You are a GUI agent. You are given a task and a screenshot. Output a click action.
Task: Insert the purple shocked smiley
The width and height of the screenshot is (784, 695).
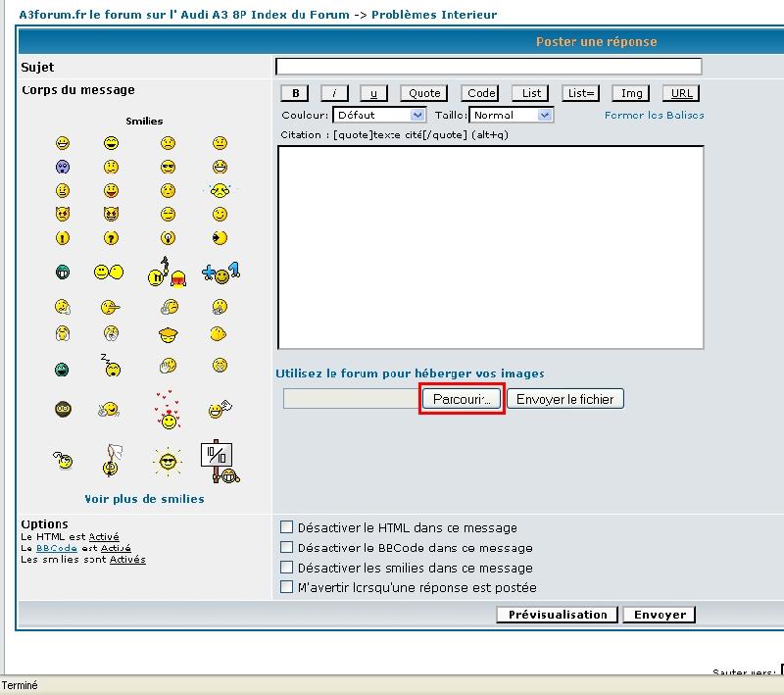coord(63,167)
